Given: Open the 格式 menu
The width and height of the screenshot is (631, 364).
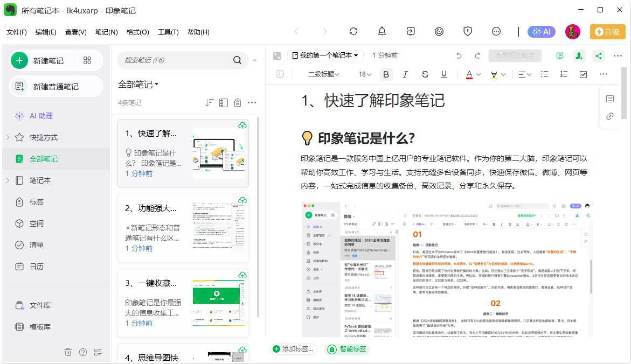Looking at the screenshot, I should [138, 32].
